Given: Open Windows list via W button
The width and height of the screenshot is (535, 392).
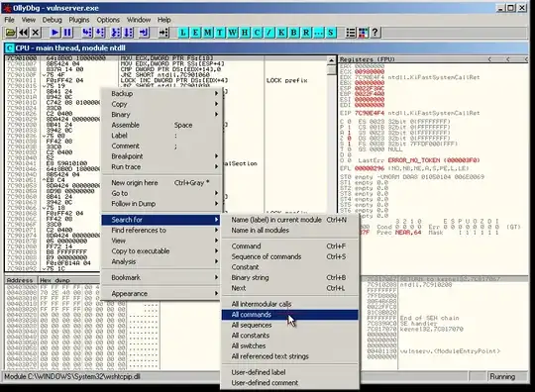Looking at the screenshot, I should [233, 33].
